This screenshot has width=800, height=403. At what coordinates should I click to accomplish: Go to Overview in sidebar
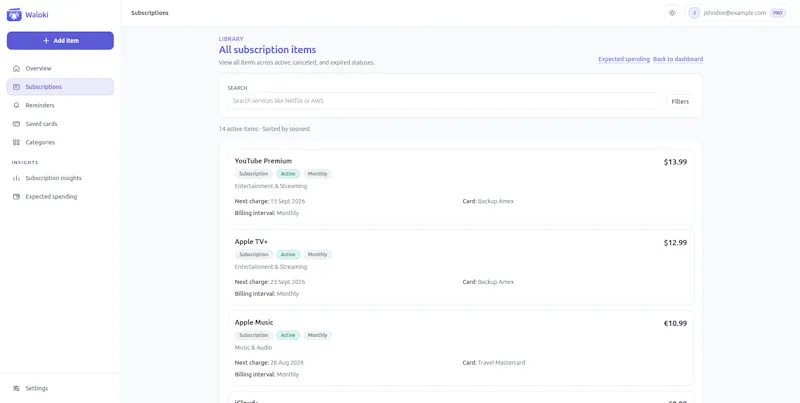[60, 68]
